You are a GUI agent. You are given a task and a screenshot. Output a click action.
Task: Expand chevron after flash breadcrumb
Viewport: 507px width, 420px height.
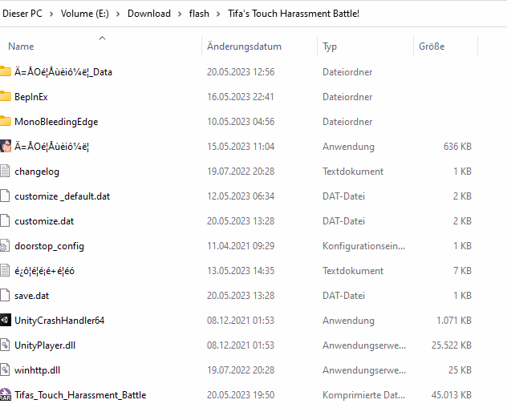click(218, 14)
